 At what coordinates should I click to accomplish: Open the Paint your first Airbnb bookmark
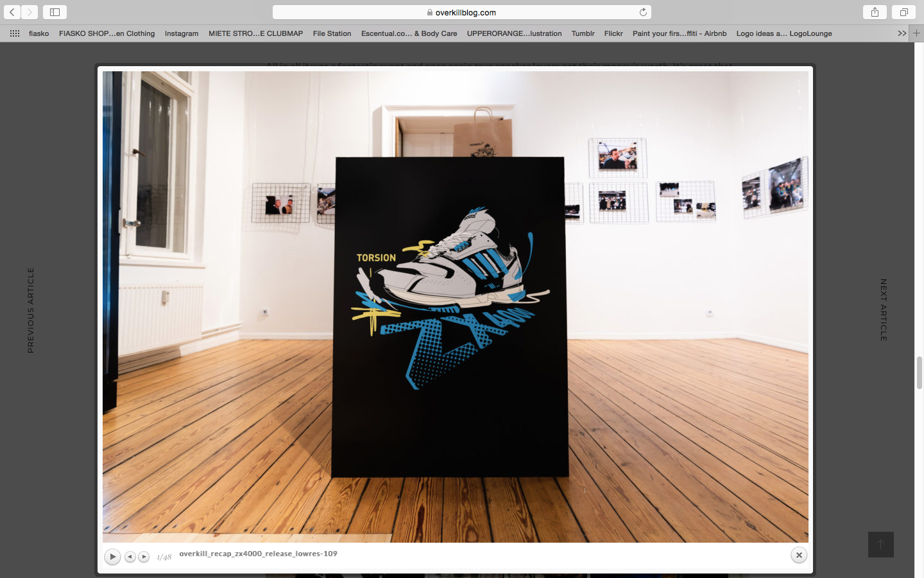coord(680,33)
